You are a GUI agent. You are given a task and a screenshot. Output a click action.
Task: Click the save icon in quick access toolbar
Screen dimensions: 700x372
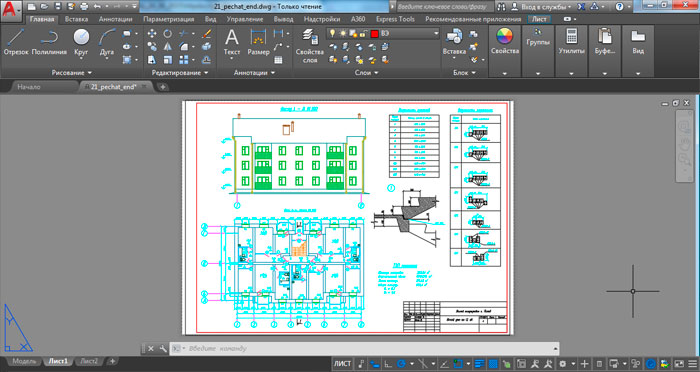coord(58,6)
